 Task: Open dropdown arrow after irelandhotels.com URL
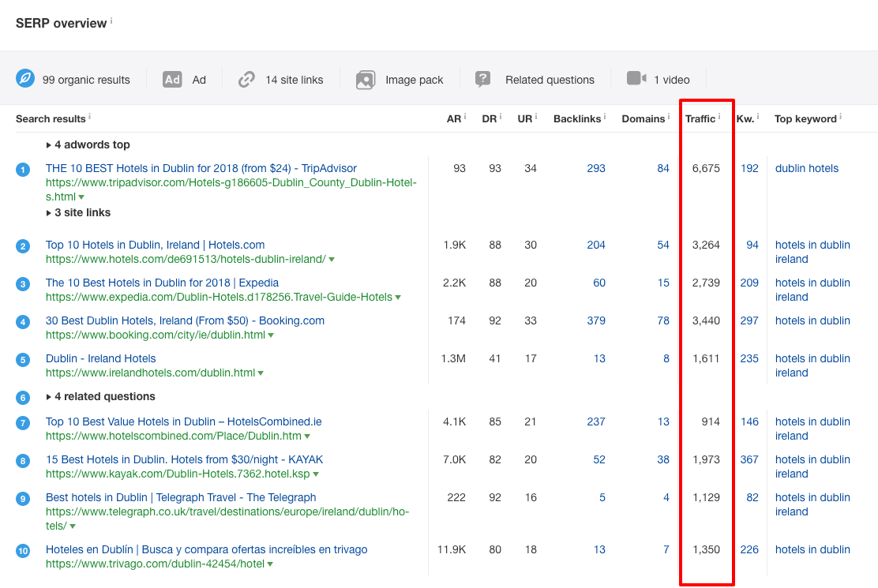click(x=261, y=373)
